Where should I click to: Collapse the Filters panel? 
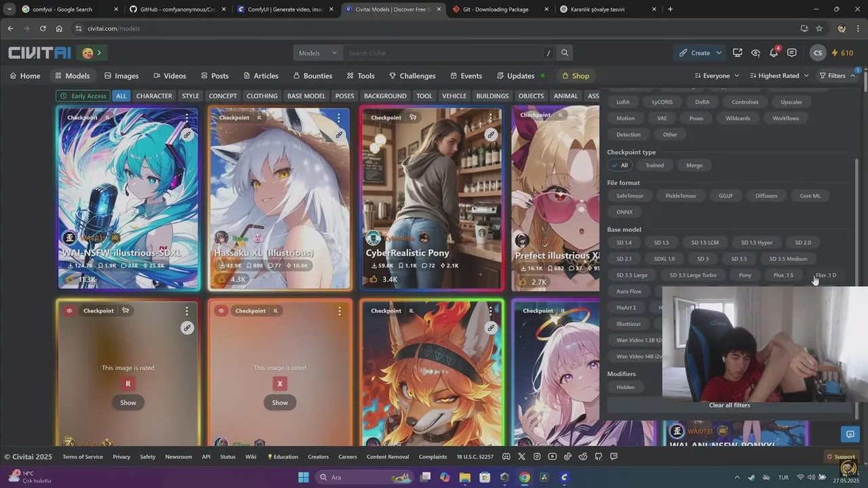coord(837,76)
